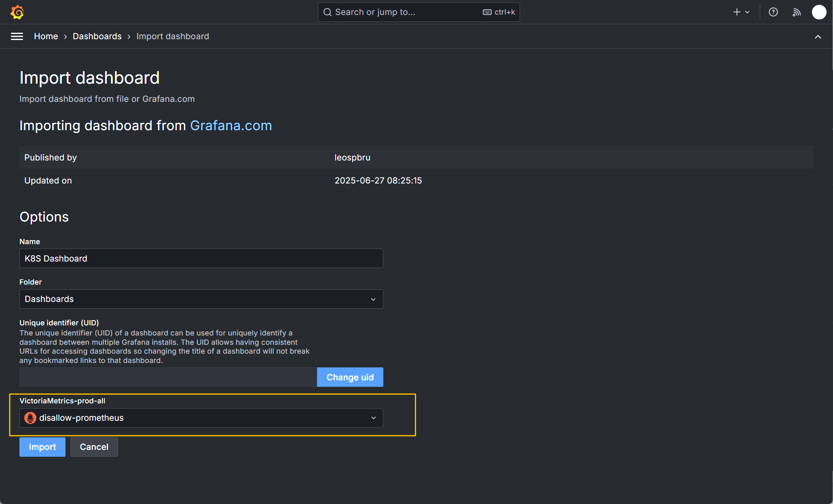The height and width of the screenshot is (504, 833).
Task: Click Import dashboard breadcrumb text
Action: coord(173,36)
